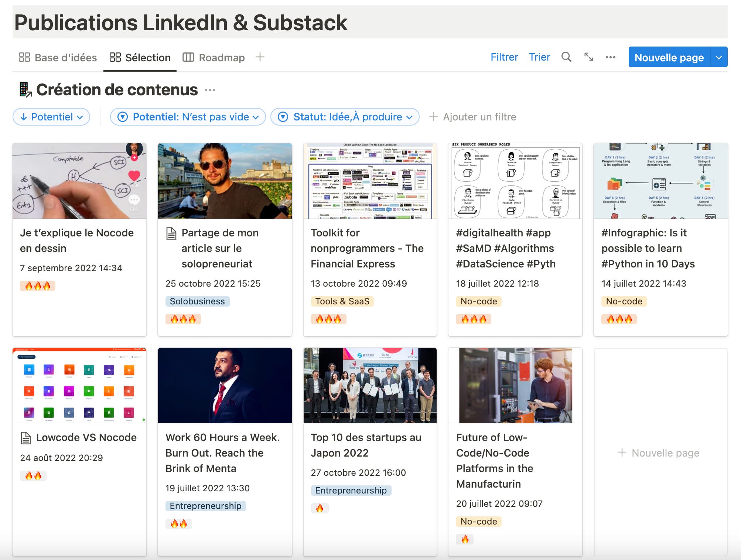Open Potentiel: N'est pas vide filter
The height and width of the screenshot is (560, 741).
click(x=188, y=117)
